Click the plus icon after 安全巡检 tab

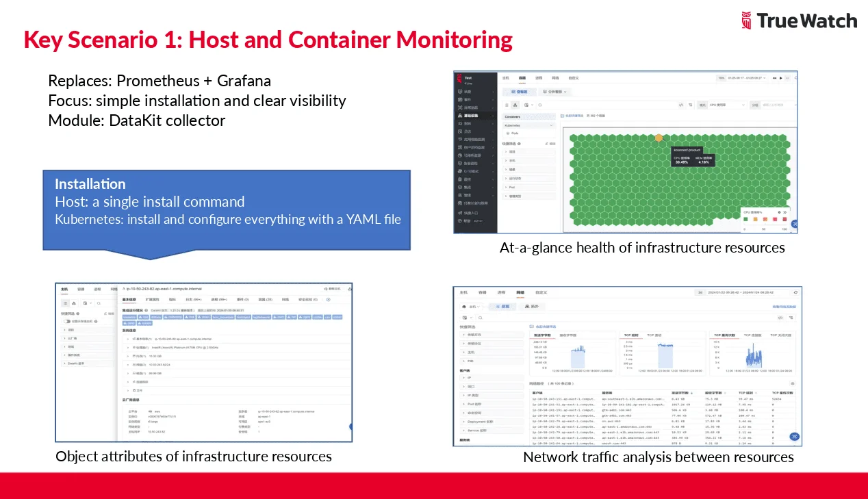click(328, 299)
